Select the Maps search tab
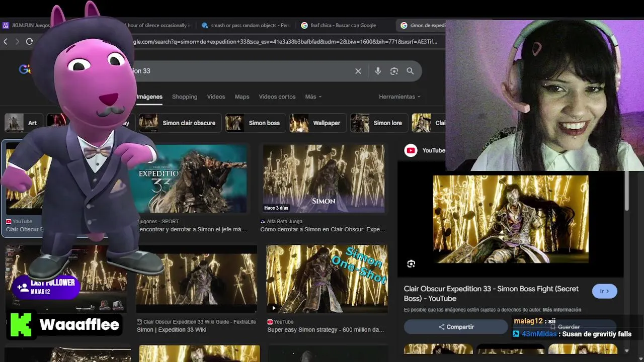Screen dimensions: 644x362 242,97
